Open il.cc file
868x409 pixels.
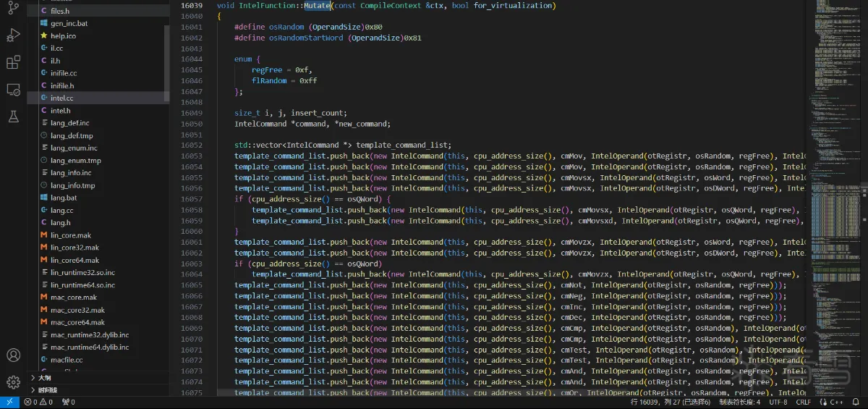point(98,48)
